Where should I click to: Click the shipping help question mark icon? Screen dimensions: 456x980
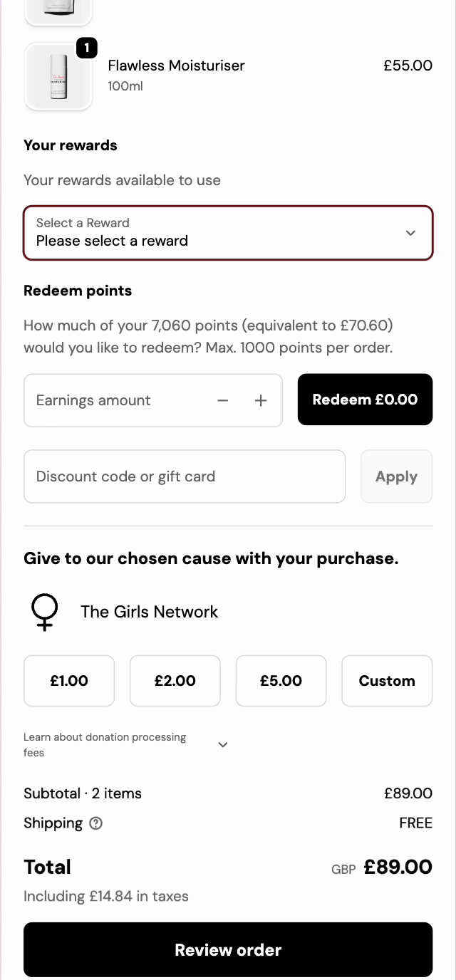coord(95,823)
